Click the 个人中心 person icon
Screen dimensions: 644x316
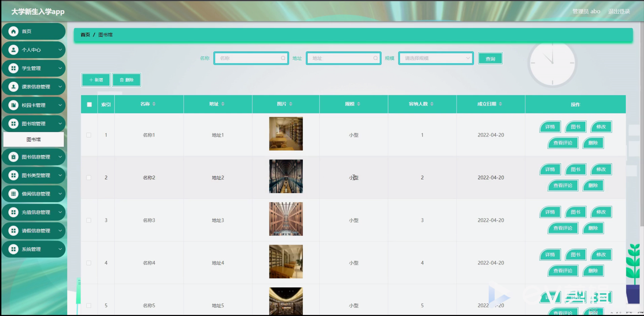click(x=13, y=50)
